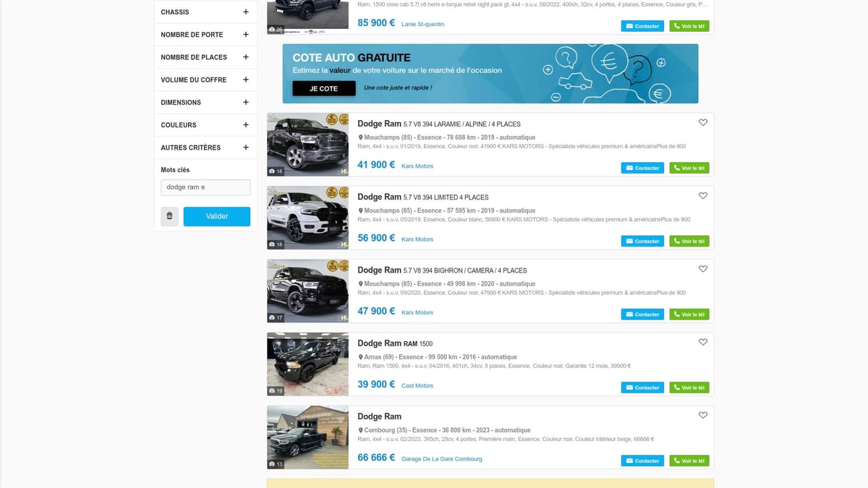Open Kars Motors link on the 56 900 € listing
The width and height of the screenshot is (868, 488).
click(x=417, y=239)
